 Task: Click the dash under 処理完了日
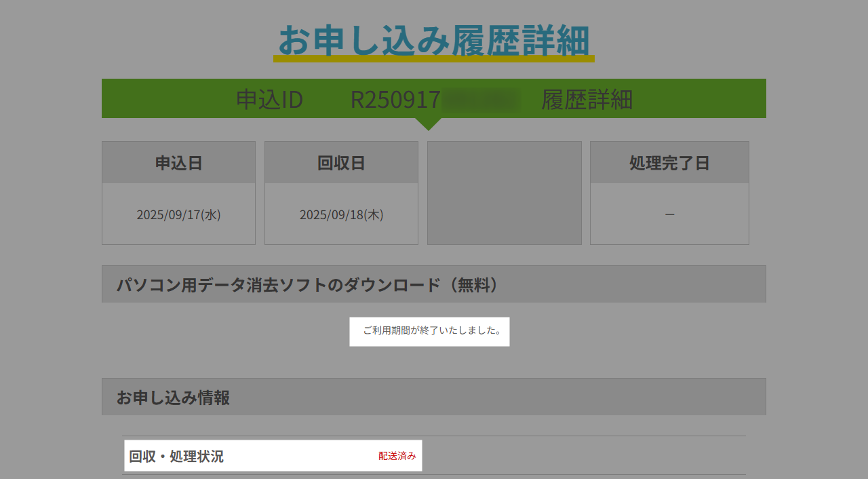pyautogui.click(x=669, y=214)
